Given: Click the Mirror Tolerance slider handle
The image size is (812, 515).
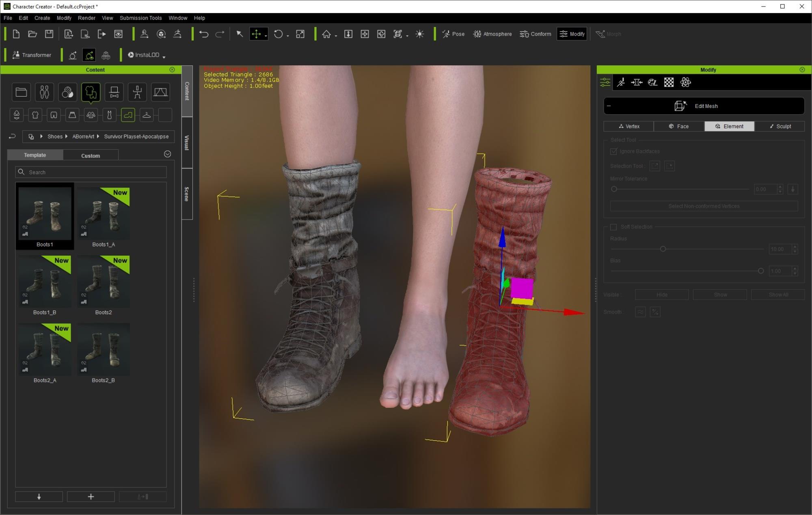Looking at the screenshot, I should (x=614, y=189).
